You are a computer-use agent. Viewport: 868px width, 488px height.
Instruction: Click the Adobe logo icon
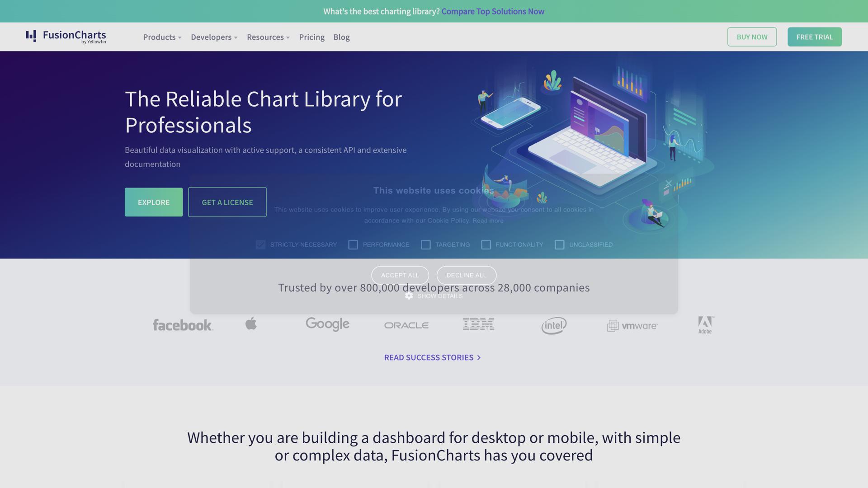click(705, 325)
